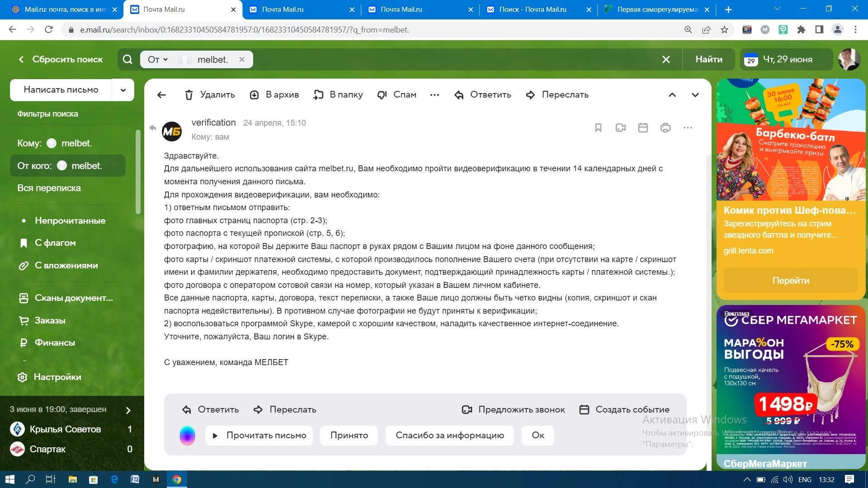Switch to the Поиск - Почта Mail.ru tab
Screen dimensions: 868x488
point(532,9)
